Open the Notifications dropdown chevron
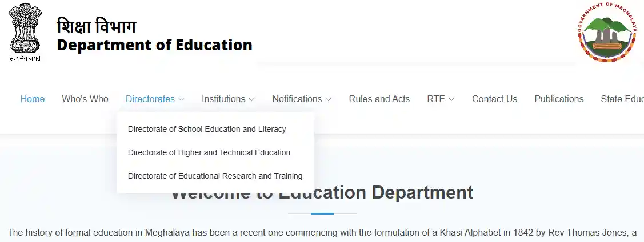Image resolution: width=644 pixels, height=242 pixels. point(328,99)
